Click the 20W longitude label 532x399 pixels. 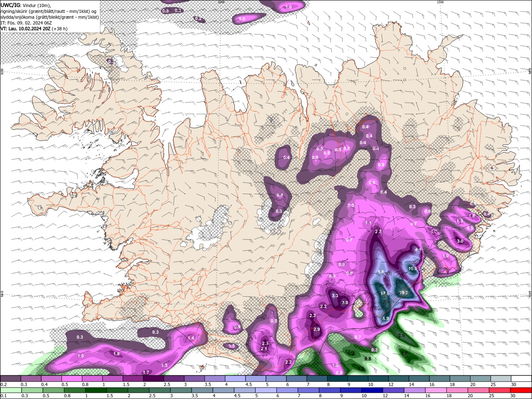pos(221,2)
